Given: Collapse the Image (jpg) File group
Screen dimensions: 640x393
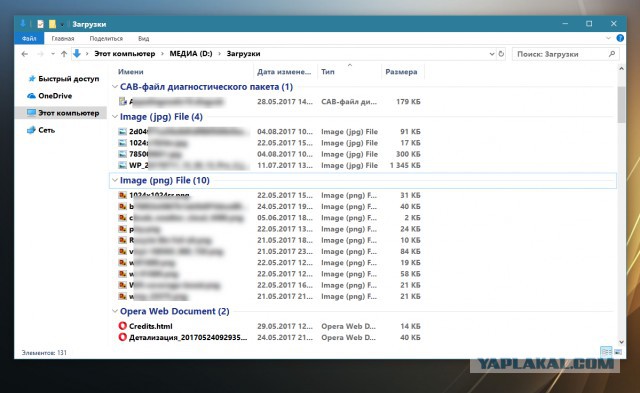Looking at the screenshot, I should point(115,117).
